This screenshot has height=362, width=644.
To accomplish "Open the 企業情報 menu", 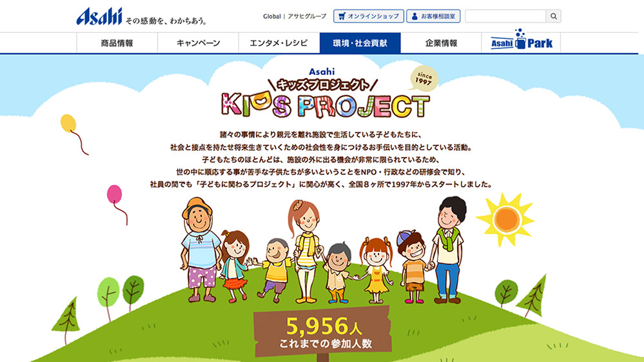I will coord(441,43).
